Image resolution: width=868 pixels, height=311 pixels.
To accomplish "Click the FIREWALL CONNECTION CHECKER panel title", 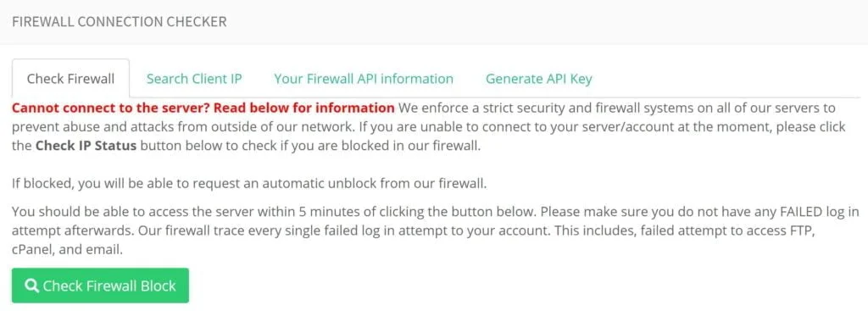I will click(119, 21).
